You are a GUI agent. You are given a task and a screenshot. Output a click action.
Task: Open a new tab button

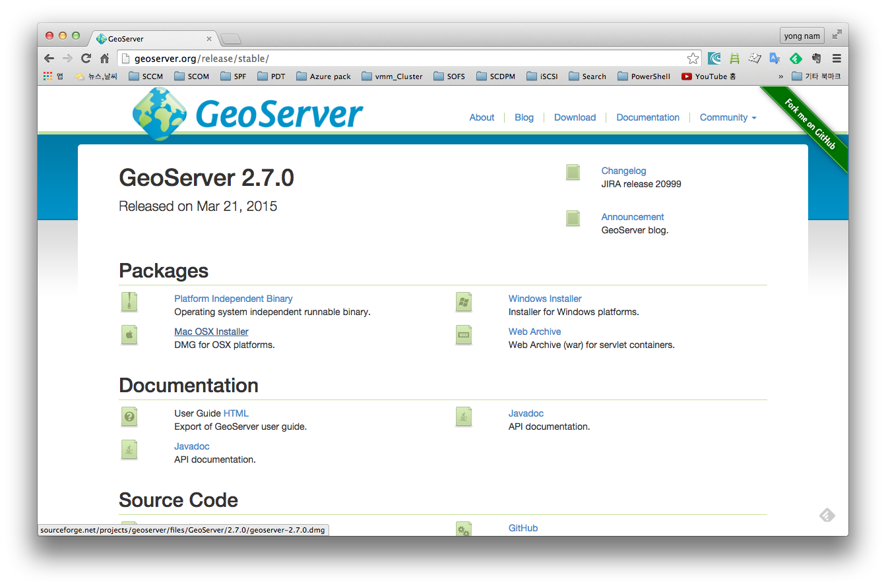click(x=231, y=40)
